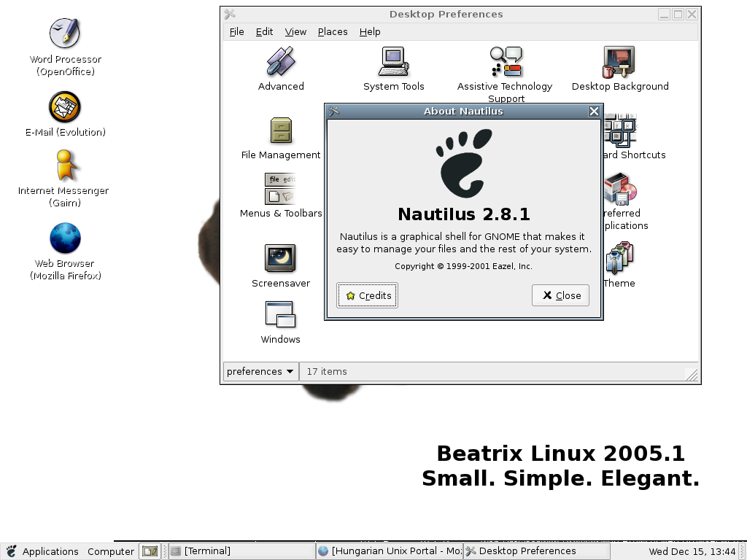Open the Preferred Applications icon
This screenshot has height=560, width=747.
[x=620, y=189]
